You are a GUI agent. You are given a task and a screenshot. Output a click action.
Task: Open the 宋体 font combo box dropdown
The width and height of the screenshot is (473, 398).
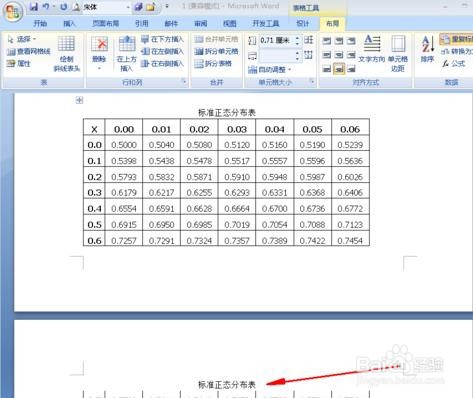pos(128,7)
